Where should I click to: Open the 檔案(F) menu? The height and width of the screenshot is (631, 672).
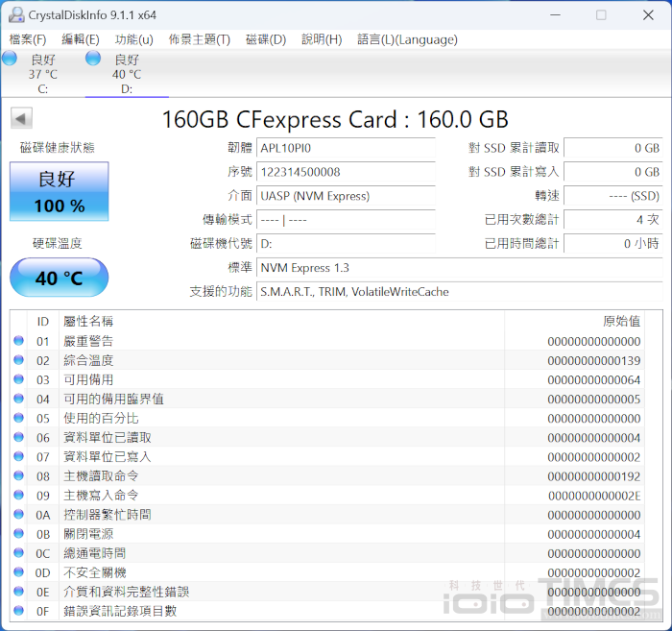point(28,39)
